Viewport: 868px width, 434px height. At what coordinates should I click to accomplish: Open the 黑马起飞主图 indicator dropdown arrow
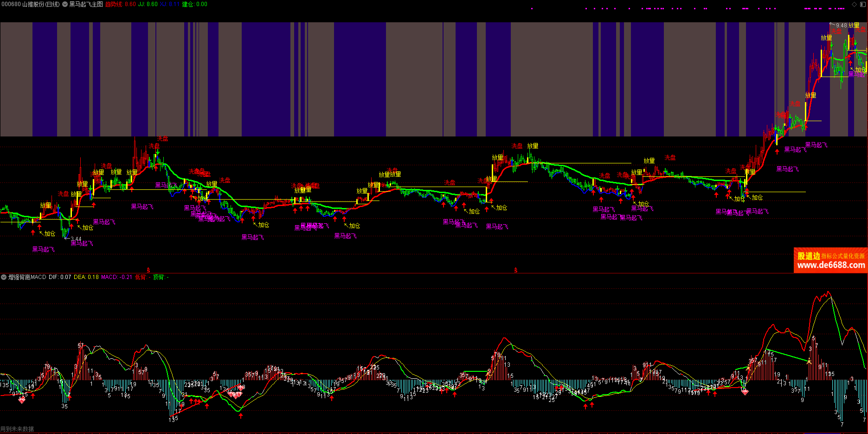click(65, 4)
